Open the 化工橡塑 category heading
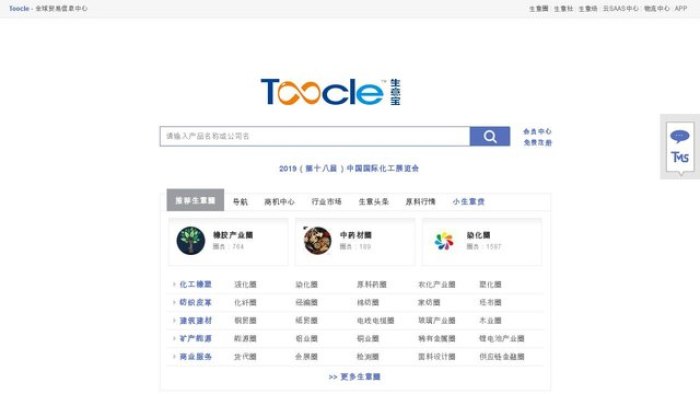Viewport: 700px width, 394px height. [x=195, y=284]
